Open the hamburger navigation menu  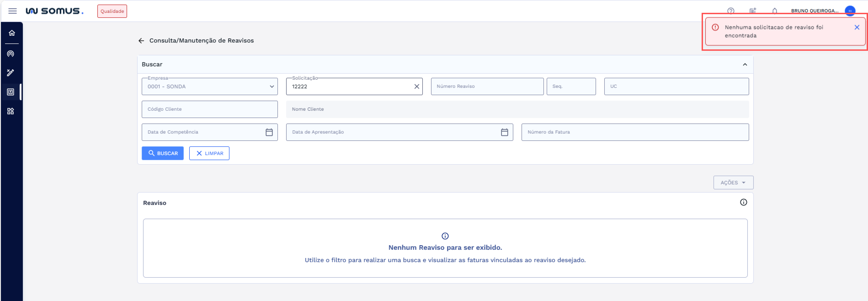pyautogui.click(x=13, y=11)
